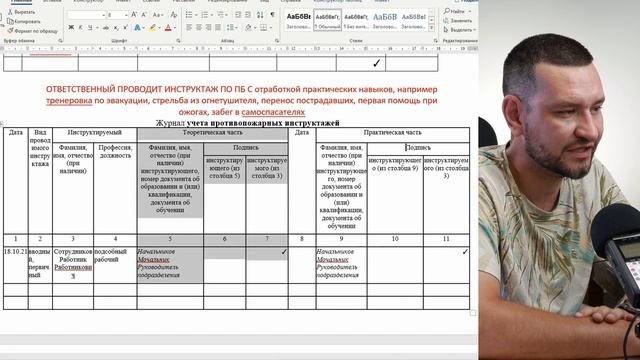Viewport: 640px width, 360px height.
Task: Click the column number 9 cell
Action: (x=341, y=239)
